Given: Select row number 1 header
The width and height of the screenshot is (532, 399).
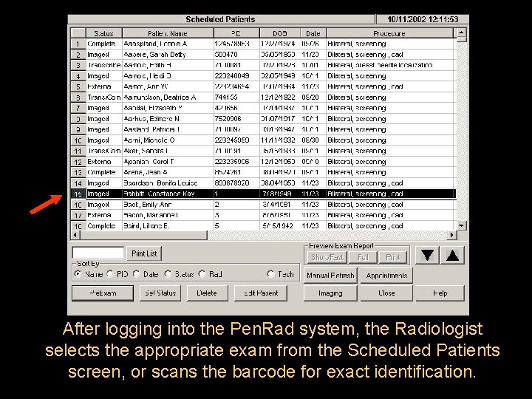Looking at the screenshot, I should click(x=78, y=44).
